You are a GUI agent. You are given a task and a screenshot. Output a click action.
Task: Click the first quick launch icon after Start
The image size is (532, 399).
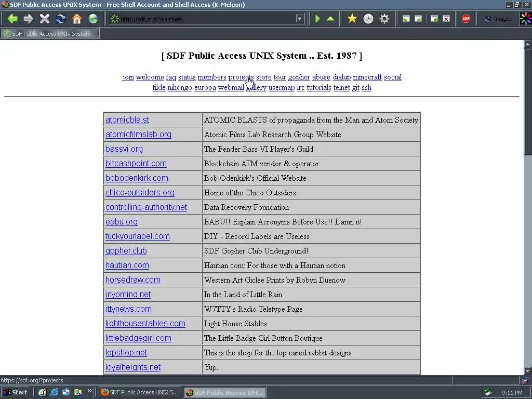coord(42,392)
